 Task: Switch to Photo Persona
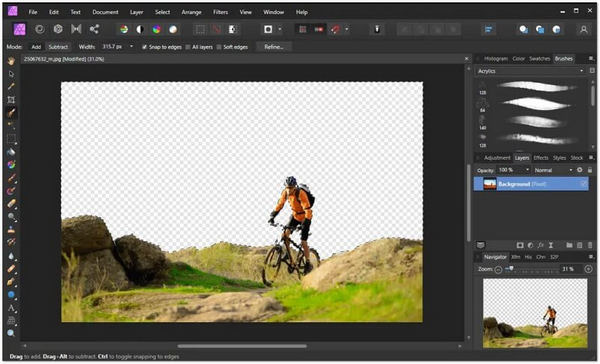[x=19, y=29]
